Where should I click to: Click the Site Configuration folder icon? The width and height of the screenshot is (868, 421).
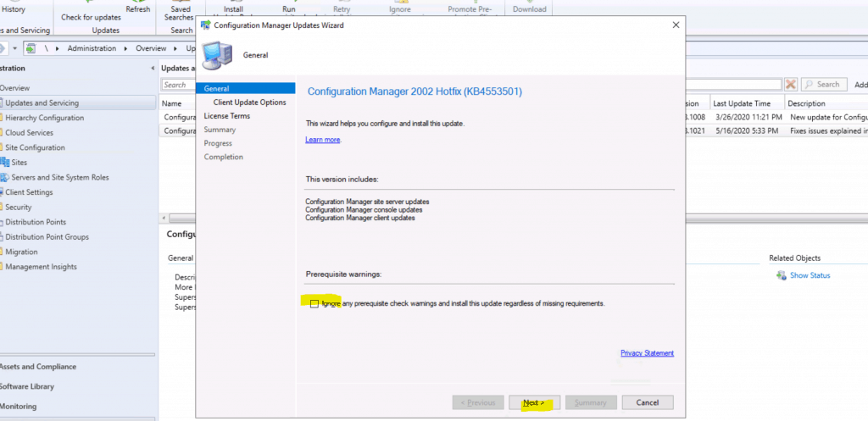2,147
